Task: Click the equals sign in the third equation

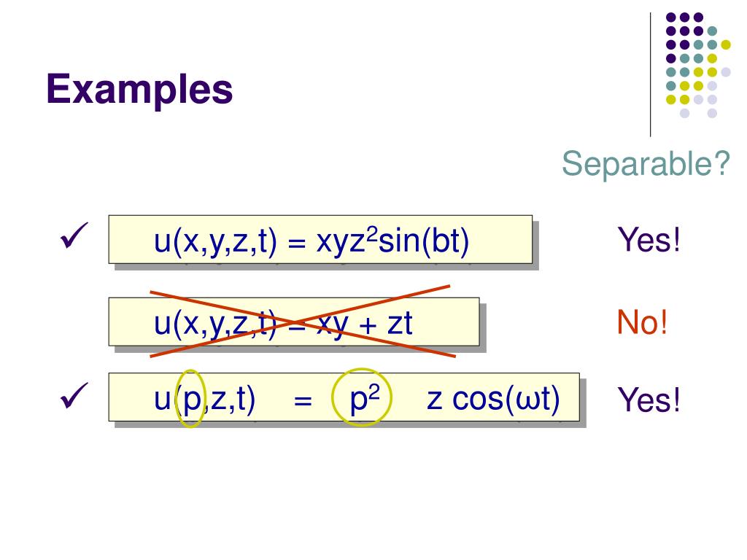Action: 303,401
